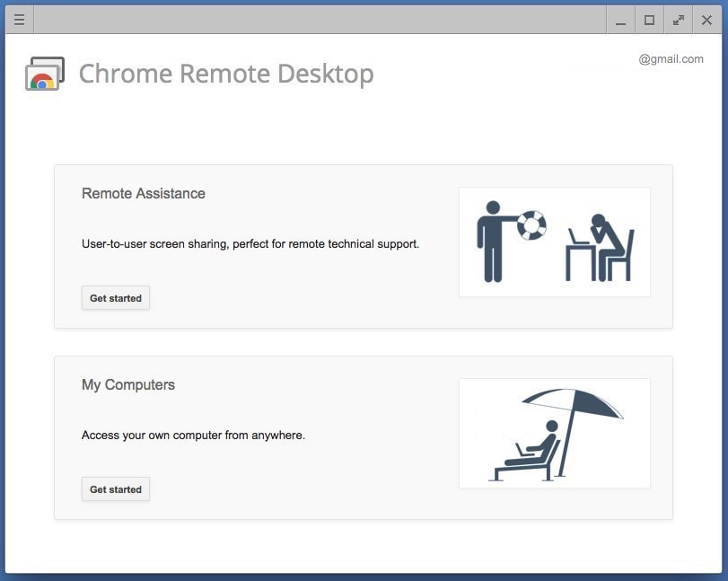Click the @gmail.com account label
Screen dimensions: 728x581
click(x=670, y=59)
